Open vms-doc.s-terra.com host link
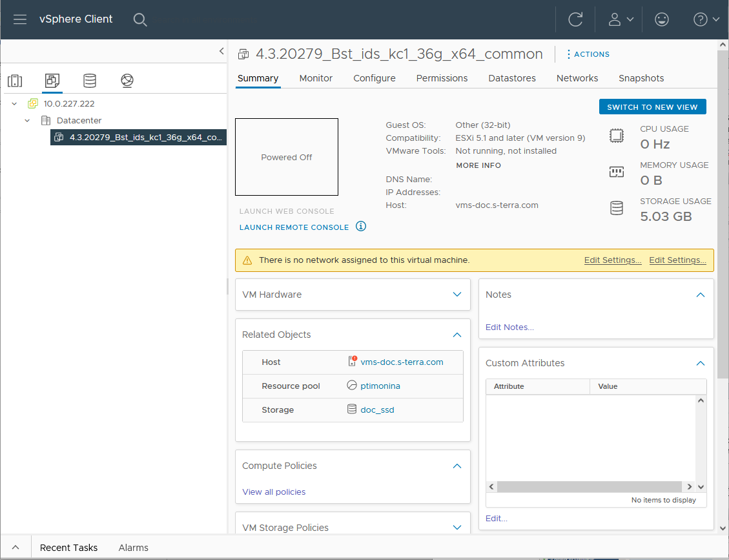This screenshot has height=560, width=729. pyautogui.click(x=402, y=362)
